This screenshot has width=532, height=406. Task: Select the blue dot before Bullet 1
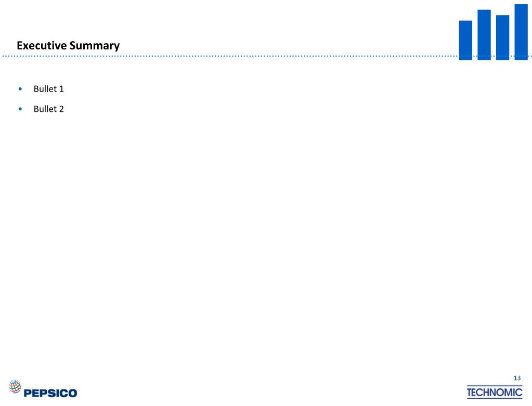20,89
